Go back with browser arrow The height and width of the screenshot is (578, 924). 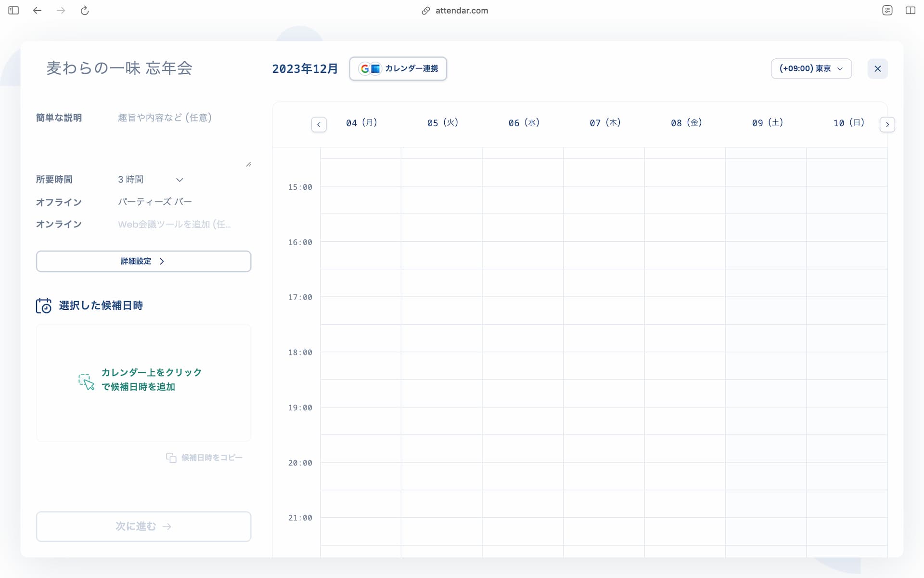tap(37, 11)
